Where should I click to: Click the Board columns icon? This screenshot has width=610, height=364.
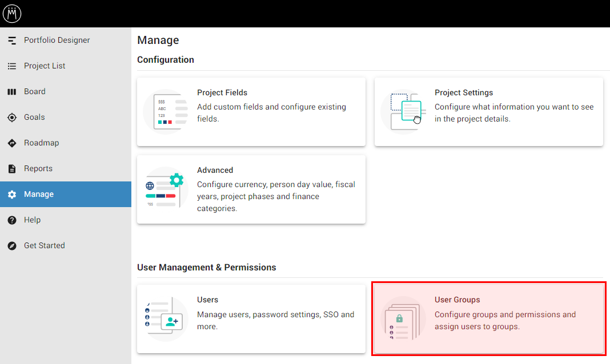click(x=12, y=92)
